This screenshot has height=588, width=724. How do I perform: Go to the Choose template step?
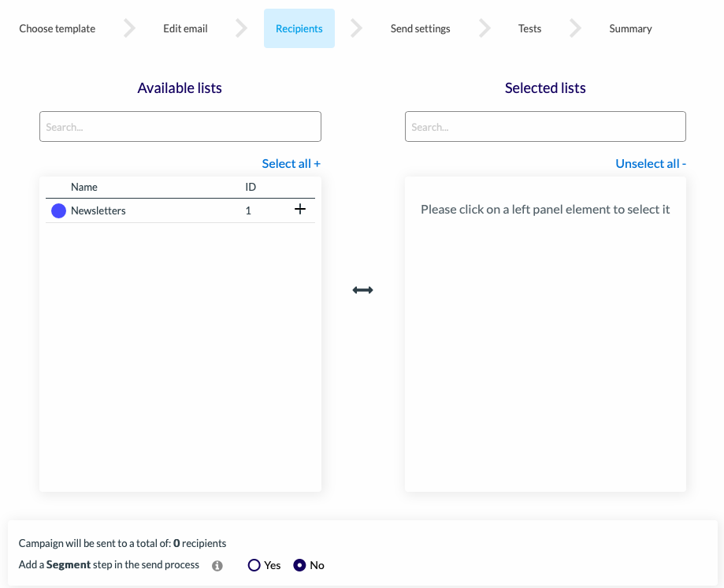(58, 28)
